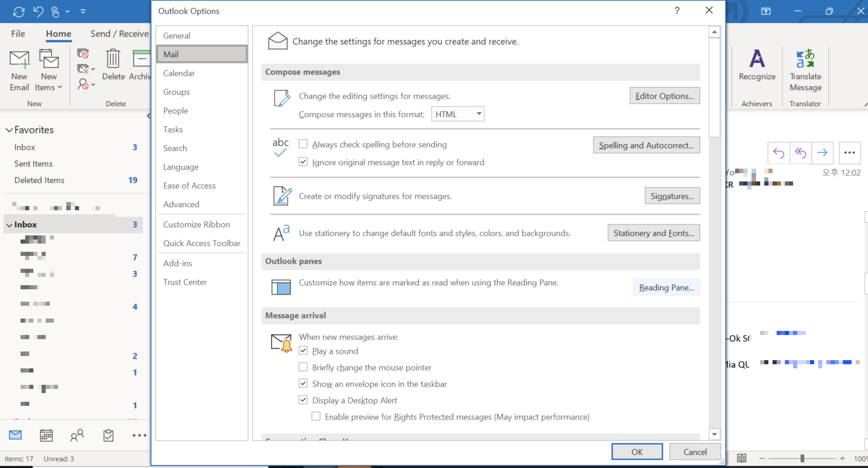Image resolution: width=868 pixels, height=468 pixels.
Task: Switch to Tasks view in navigation bar
Action: [108, 435]
